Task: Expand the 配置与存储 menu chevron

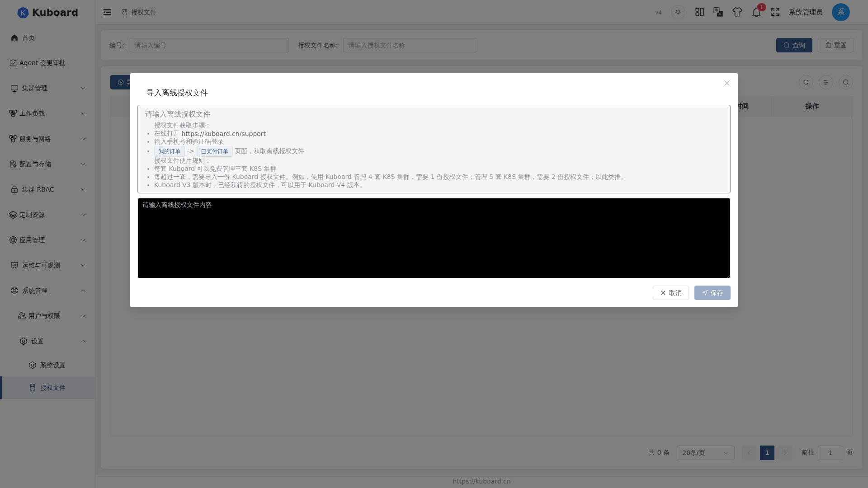Action: pos(83,164)
